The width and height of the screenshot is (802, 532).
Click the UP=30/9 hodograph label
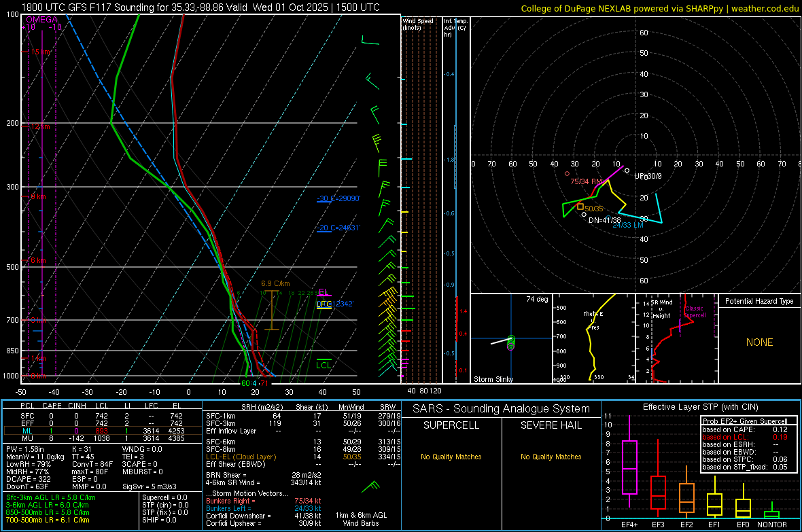[648, 176]
